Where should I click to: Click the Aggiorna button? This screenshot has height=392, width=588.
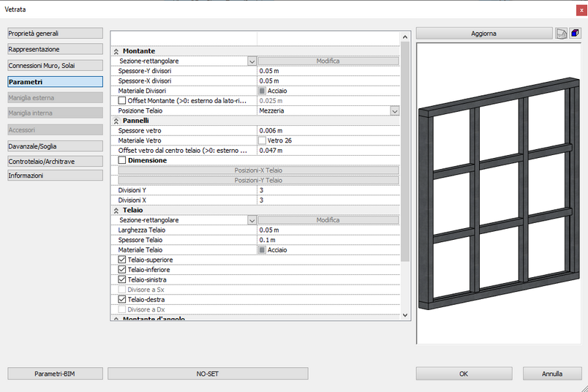click(x=483, y=34)
